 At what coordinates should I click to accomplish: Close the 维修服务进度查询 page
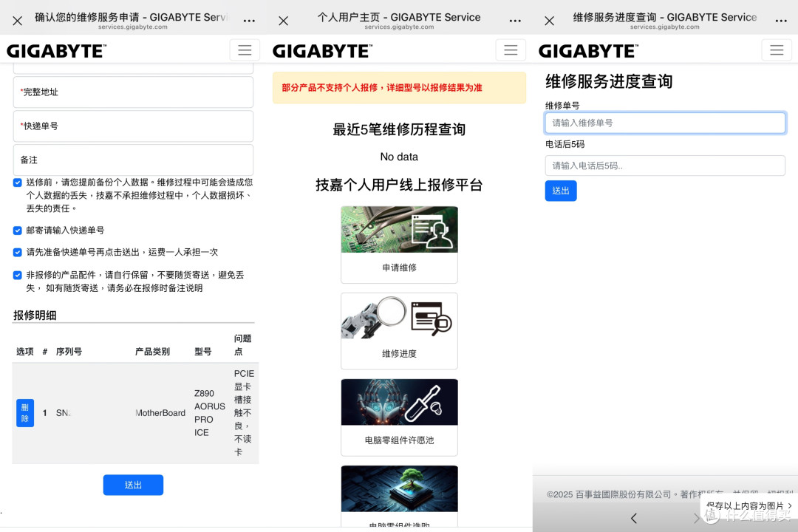point(550,21)
